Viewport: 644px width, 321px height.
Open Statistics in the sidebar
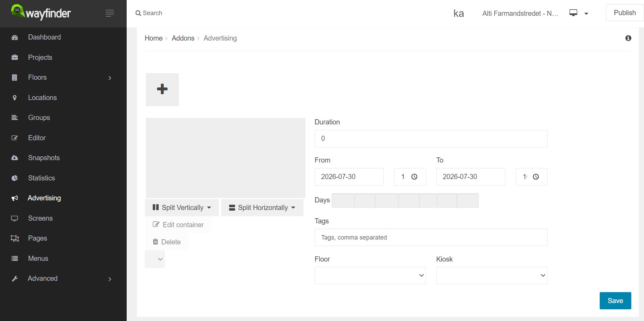(42, 178)
